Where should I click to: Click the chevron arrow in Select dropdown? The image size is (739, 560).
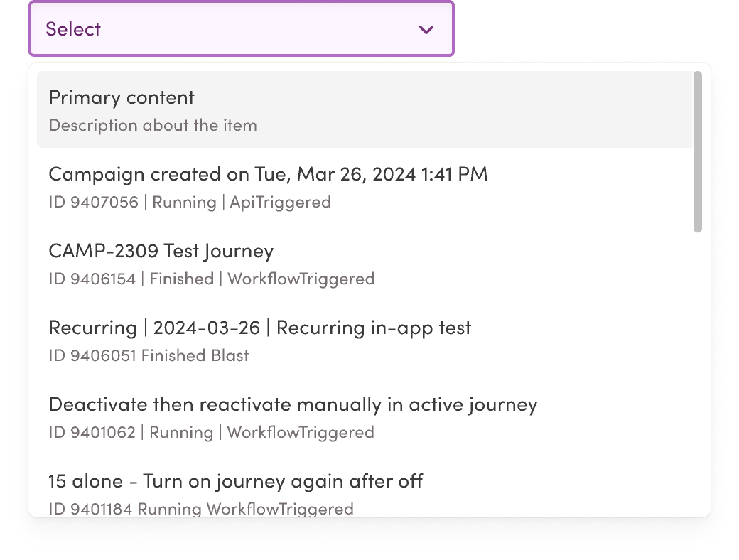(x=426, y=30)
